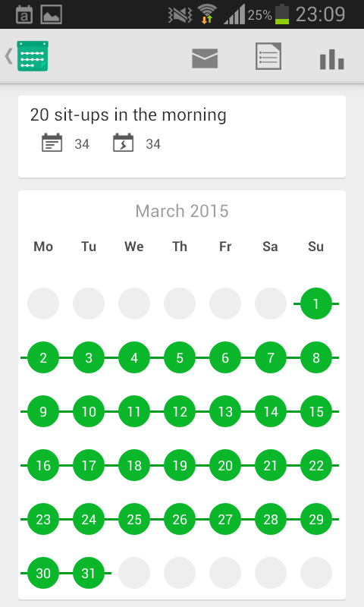364x607 pixels.
Task: Open the bar chart statistics icon
Action: click(x=332, y=59)
